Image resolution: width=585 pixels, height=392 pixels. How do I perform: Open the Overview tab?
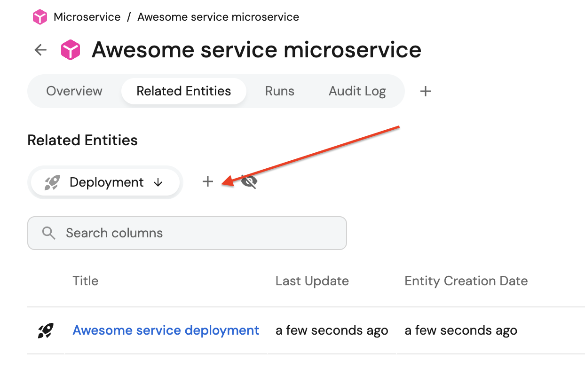pos(74,91)
